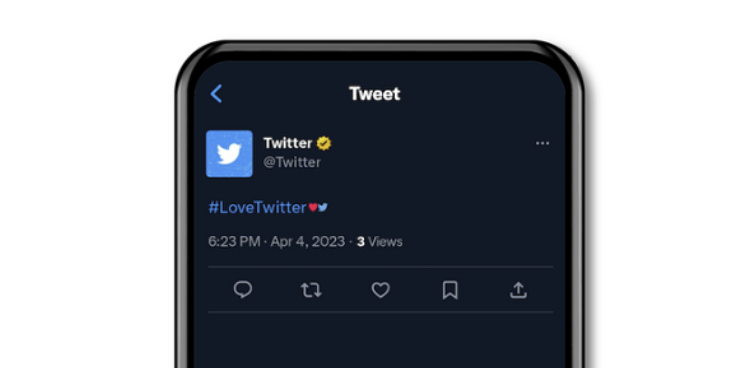The width and height of the screenshot is (756, 368).
Task: Click the red heart emoji in tweet
Action: pos(313,207)
